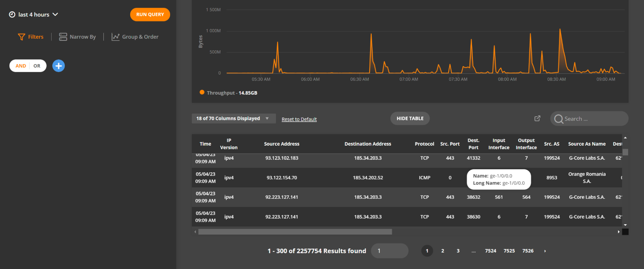Image resolution: width=644 pixels, height=269 pixels.
Task: Click the Group & Order chart icon
Action: pos(115,37)
